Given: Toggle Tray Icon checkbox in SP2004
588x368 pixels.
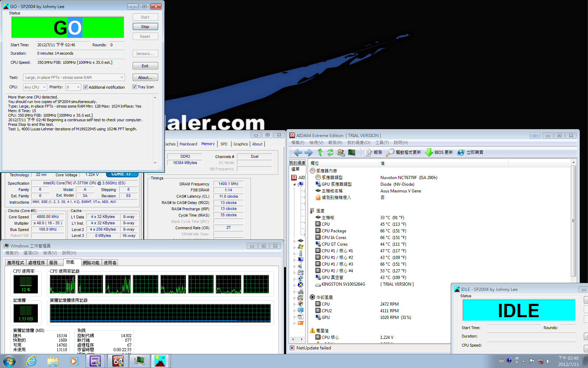Looking at the screenshot, I should coord(134,87).
